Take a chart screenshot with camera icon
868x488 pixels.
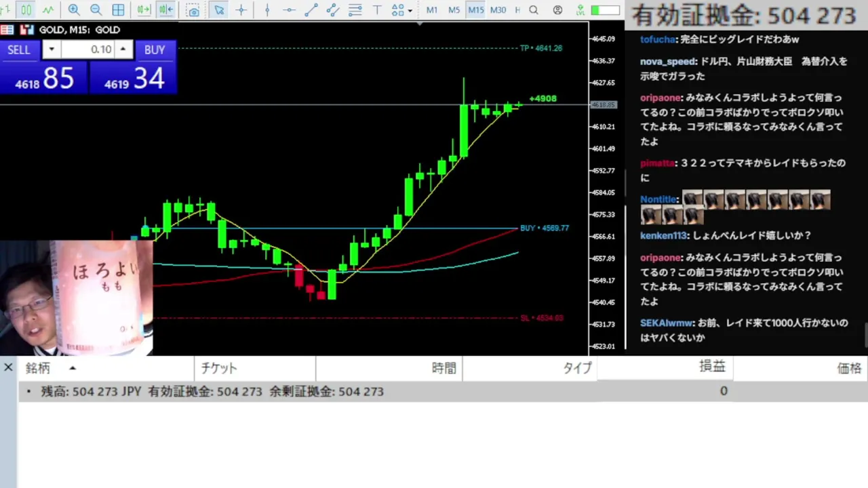point(193,10)
